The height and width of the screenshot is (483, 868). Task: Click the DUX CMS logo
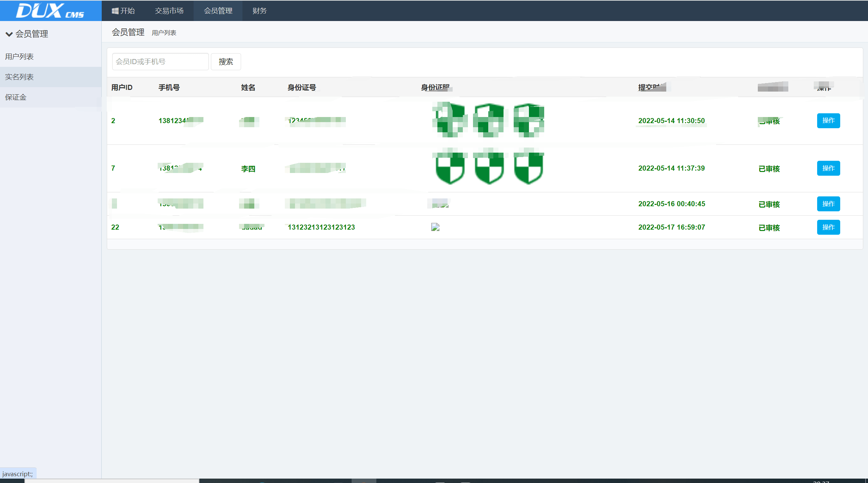pos(50,11)
